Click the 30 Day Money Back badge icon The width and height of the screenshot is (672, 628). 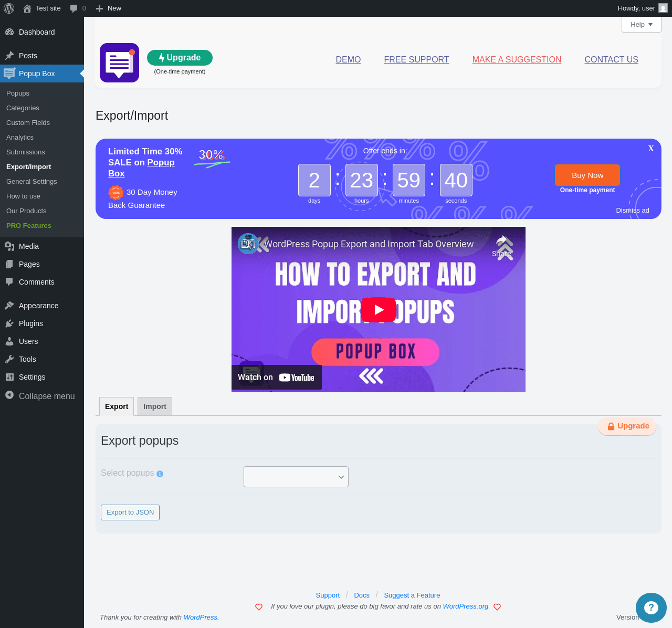116,192
